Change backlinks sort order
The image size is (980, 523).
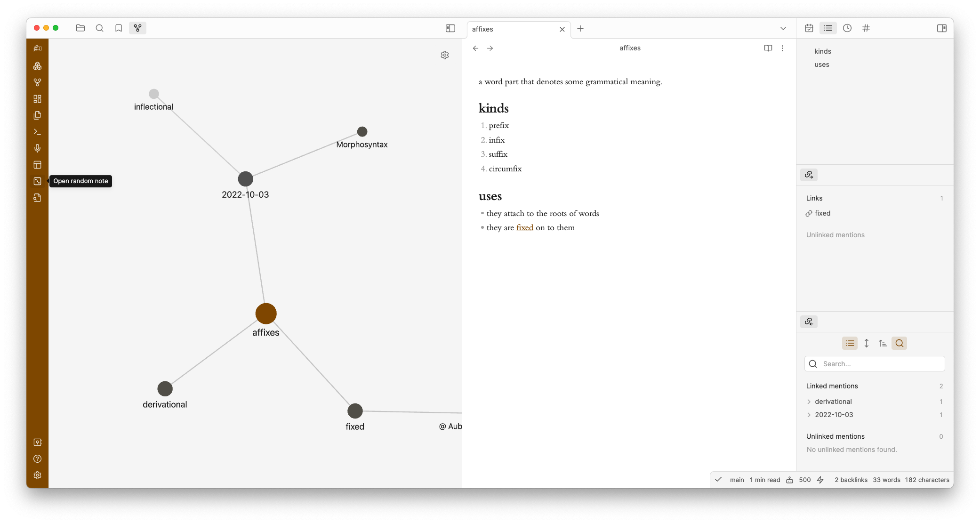point(883,343)
